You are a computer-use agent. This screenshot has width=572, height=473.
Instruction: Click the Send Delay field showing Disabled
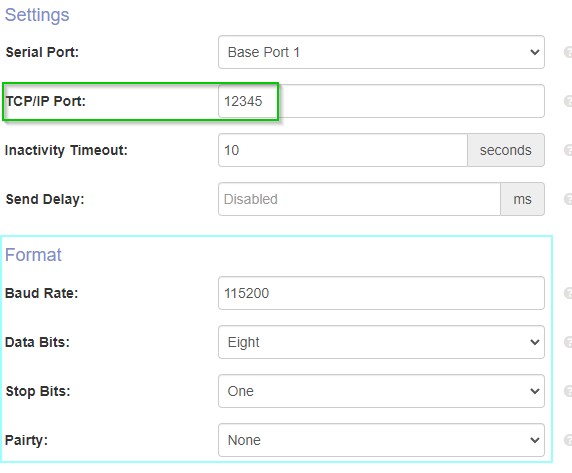click(x=359, y=199)
